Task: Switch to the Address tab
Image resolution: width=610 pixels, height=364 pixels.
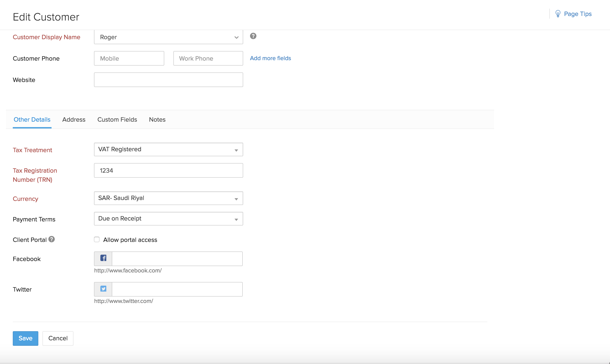Action: click(74, 119)
